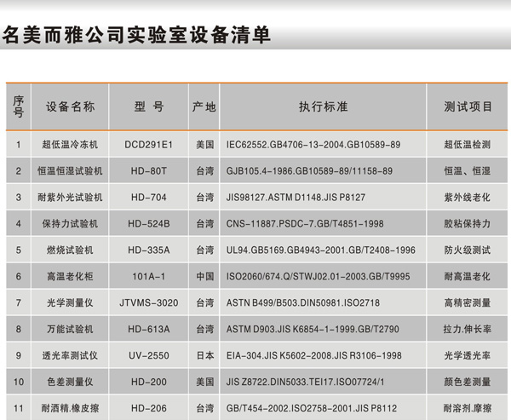The width and height of the screenshot is (511, 420).
Task: Click model JTVMS-3020
Action: 148,303
